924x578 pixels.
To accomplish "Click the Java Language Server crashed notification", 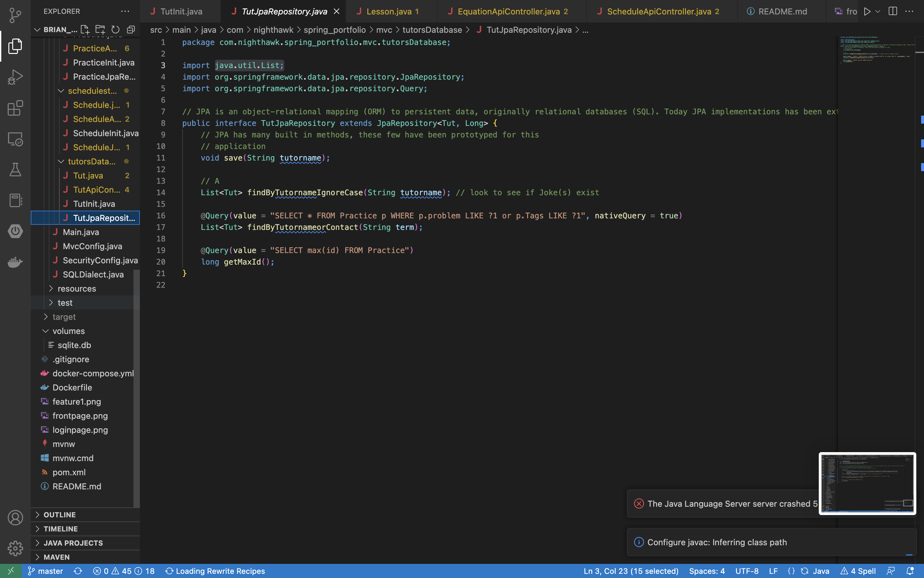I will (723, 504).
